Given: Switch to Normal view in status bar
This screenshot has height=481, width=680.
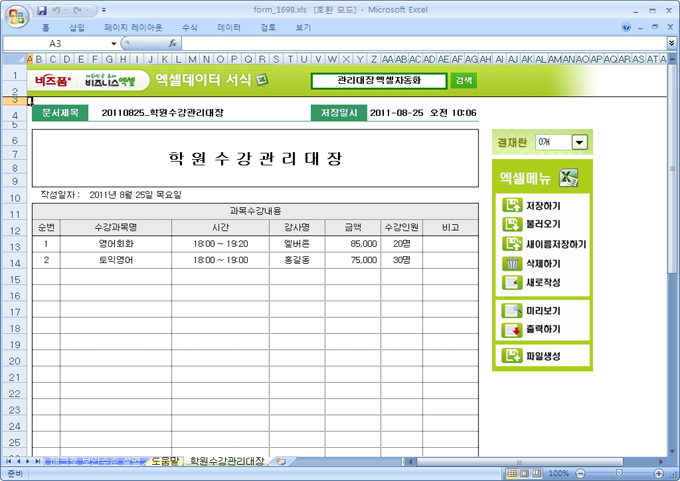Looking at the screenshot, I should pyautogui.click(x=512, y=474).
